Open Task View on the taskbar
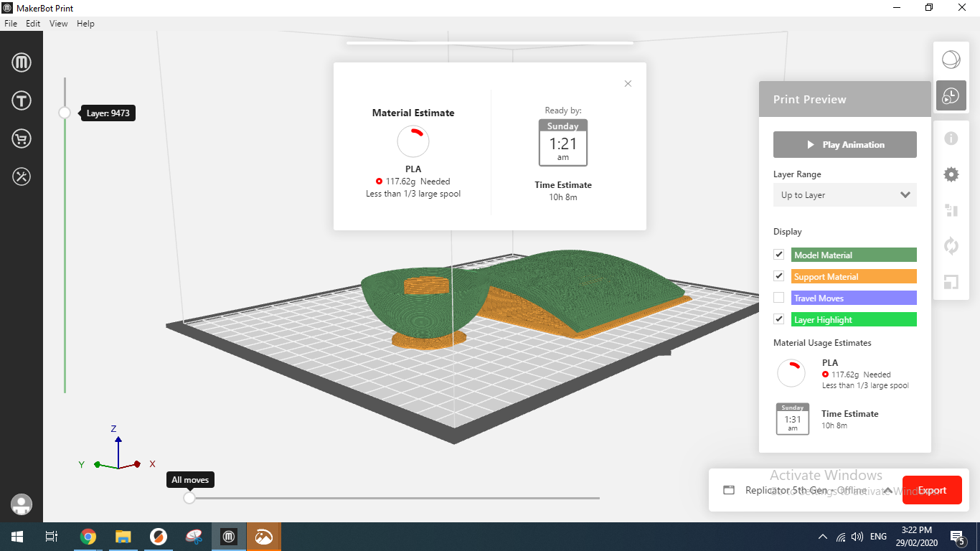 [x=52, y=537]
